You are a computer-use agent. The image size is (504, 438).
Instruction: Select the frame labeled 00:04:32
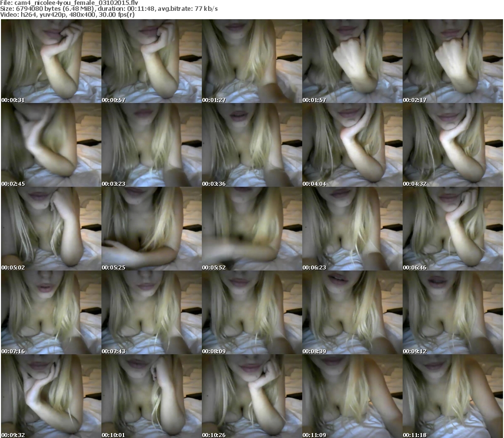tap(453, 145)
